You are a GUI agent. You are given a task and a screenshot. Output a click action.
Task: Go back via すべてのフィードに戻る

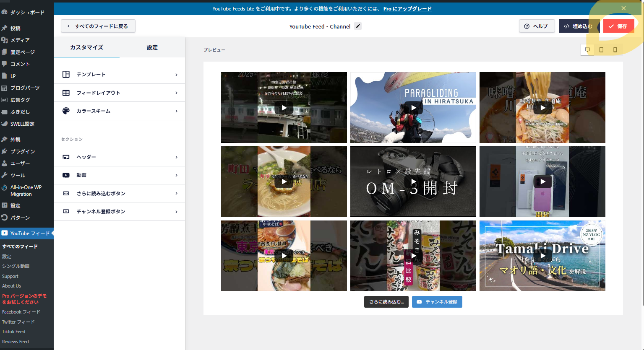pyautogui.click(x=98, y=26)
